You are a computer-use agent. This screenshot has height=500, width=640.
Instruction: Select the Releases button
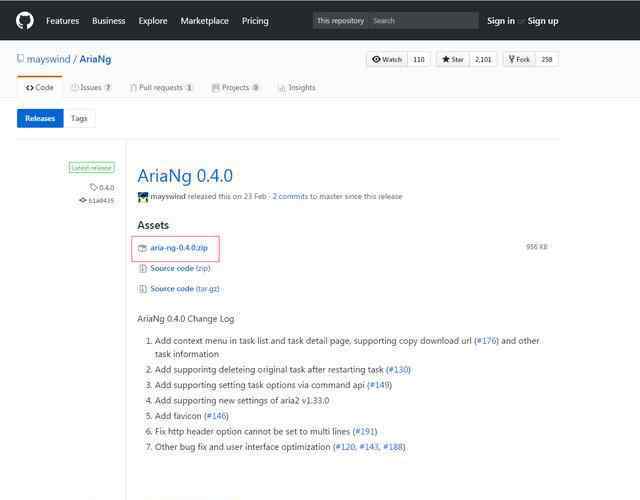pyautogui.click(x=40, y=118)
